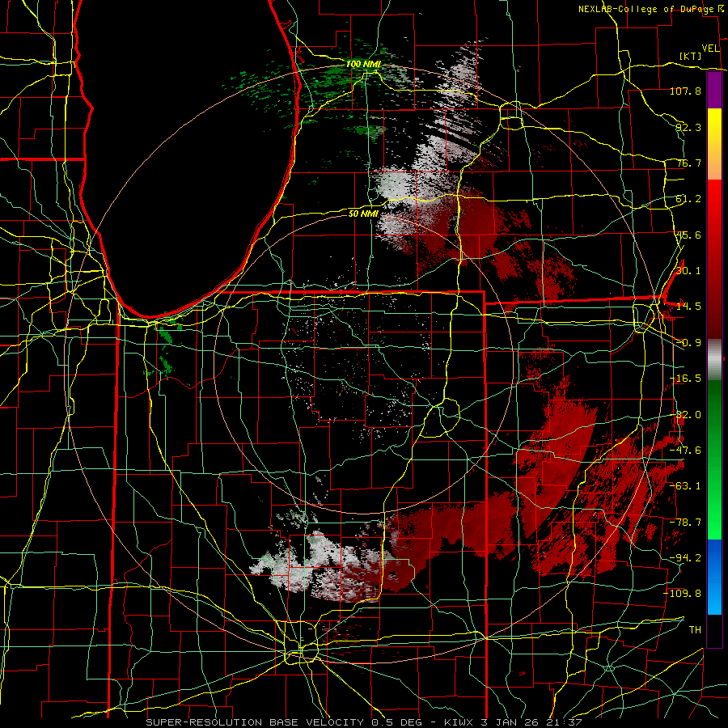Click the bright green segment of the color bar
The image size is (728, 728).
714,459
